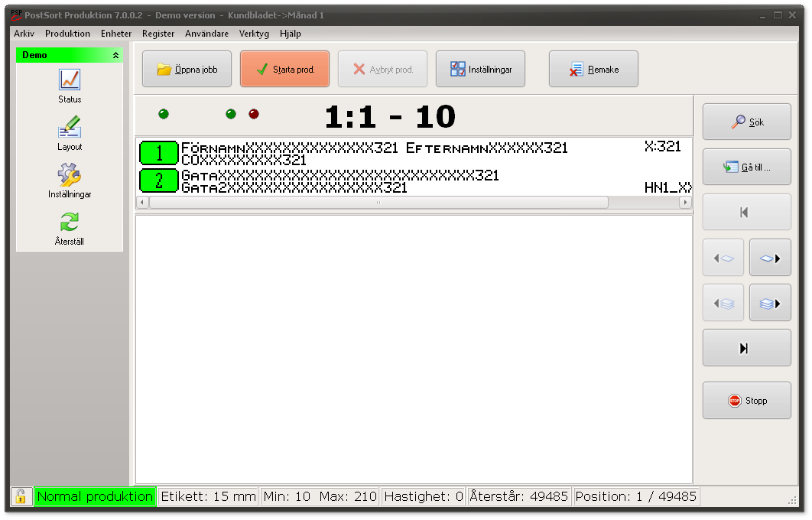The height and width of the screenshot is (520, 812).
Task: Jump to first record button
Action: [x=746, y=213]
